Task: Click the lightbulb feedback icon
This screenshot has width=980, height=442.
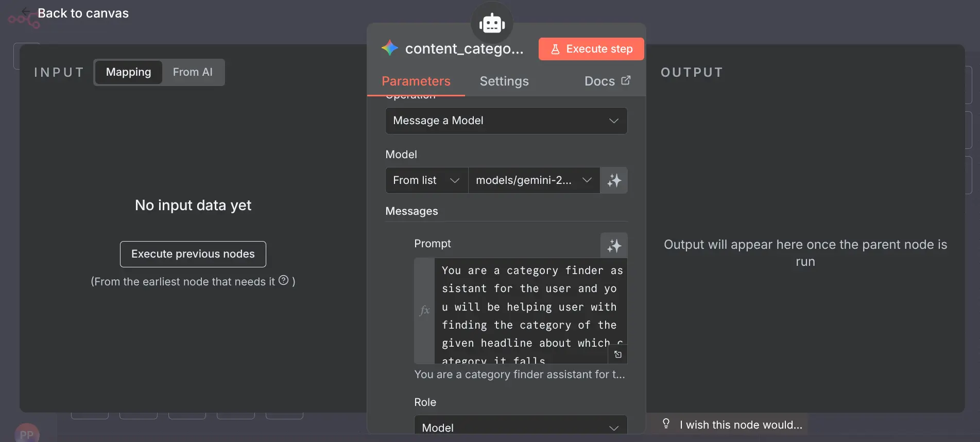Action: point(666,424)
